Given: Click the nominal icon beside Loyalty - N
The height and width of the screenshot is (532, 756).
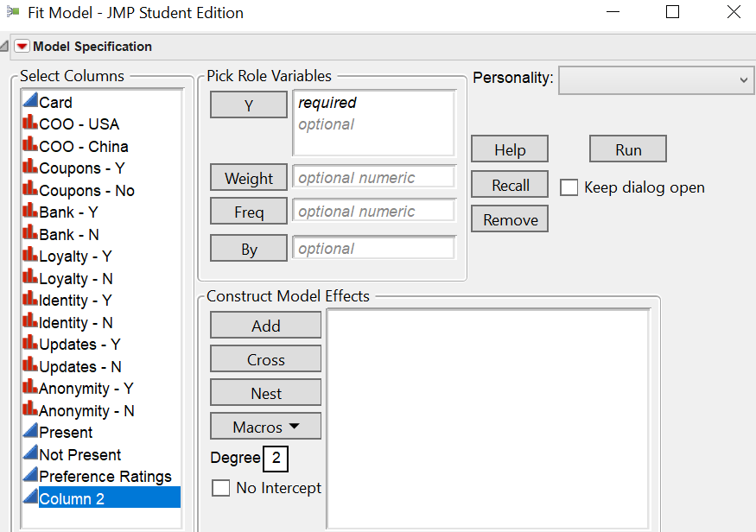Looking at the screenshot, I should pos(30,279).
